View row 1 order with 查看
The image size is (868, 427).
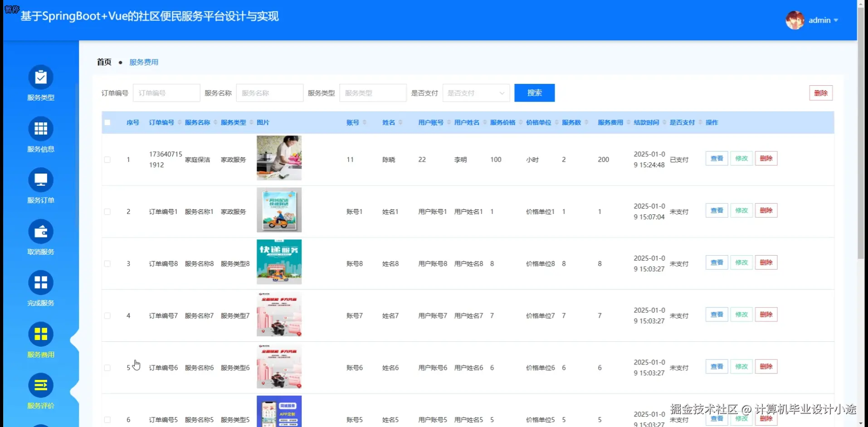[x=717, y=158]
